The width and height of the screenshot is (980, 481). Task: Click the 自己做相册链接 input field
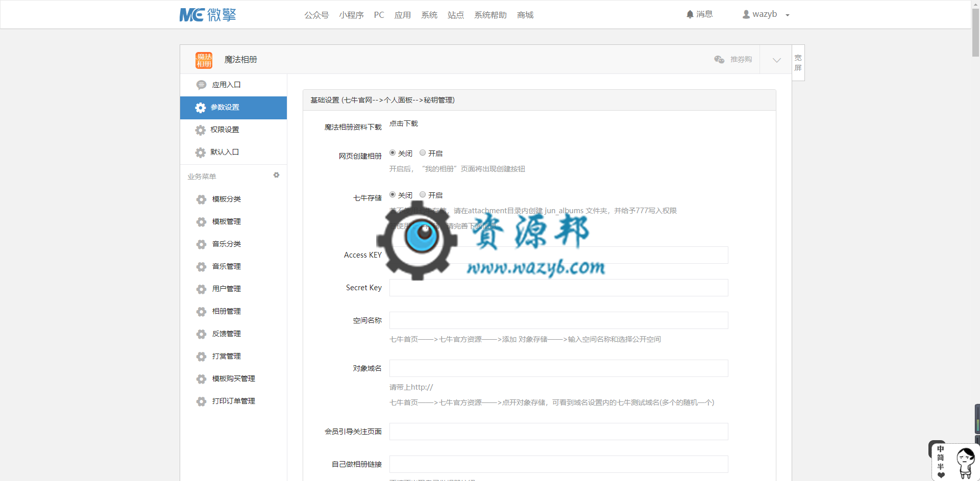click(558, 464)
